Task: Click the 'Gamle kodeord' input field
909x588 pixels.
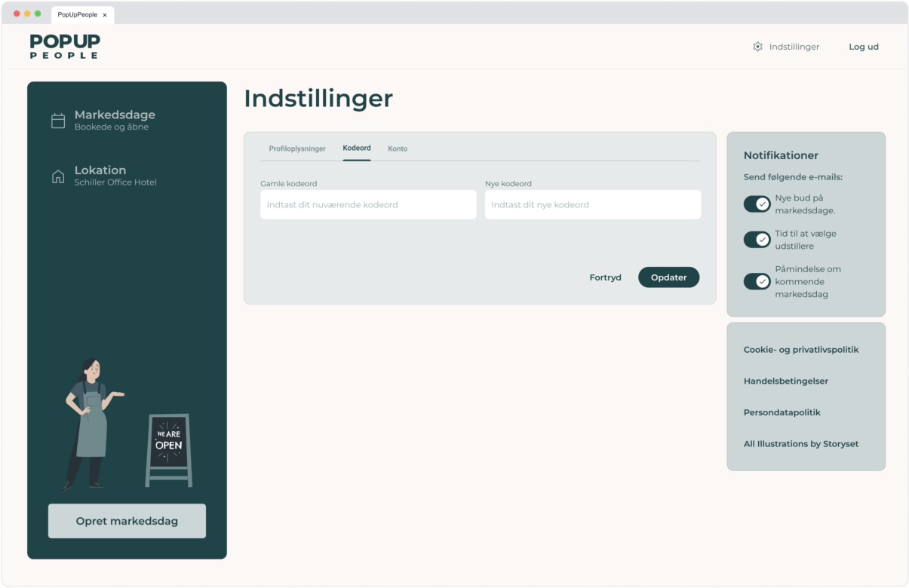Action: [367, 204]
